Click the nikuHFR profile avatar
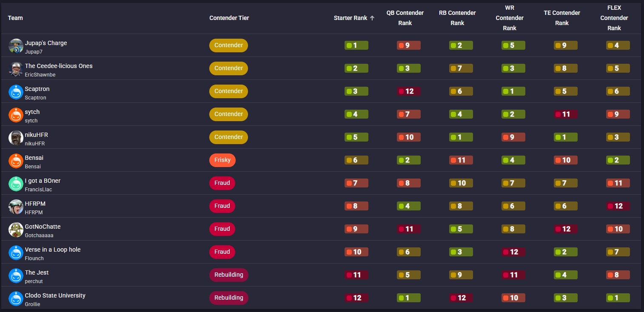The height and width of the screenshot is (312, 644). [x=16, y=138]
